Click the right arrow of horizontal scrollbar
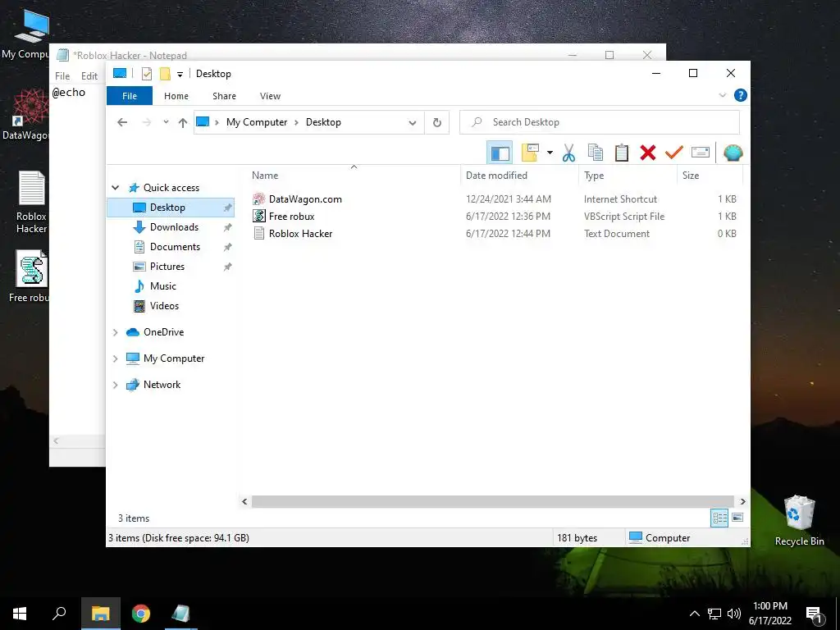 [742, 501]
